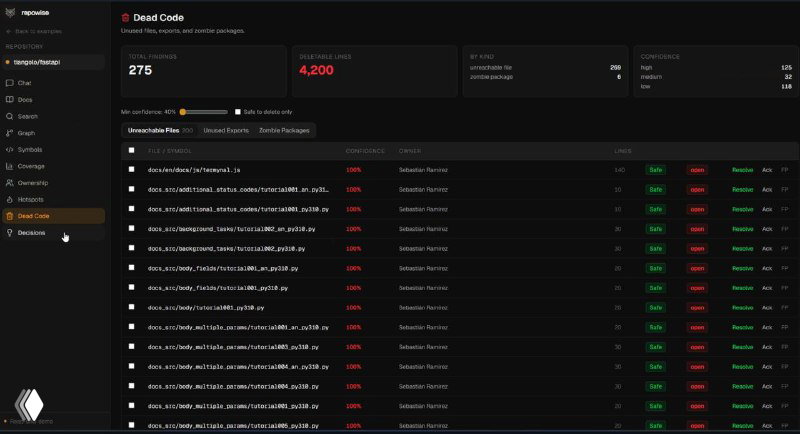Screen dimensions: 800x434
Task: Adjust the Min confidence slider handle
Action: click(183, 112)
